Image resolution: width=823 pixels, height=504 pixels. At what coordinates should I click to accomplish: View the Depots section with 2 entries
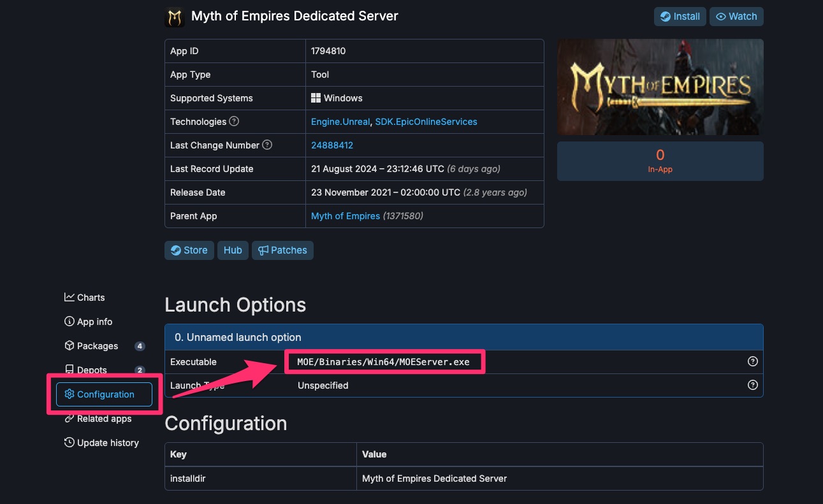pyautogui.click(x=91, y=370)
